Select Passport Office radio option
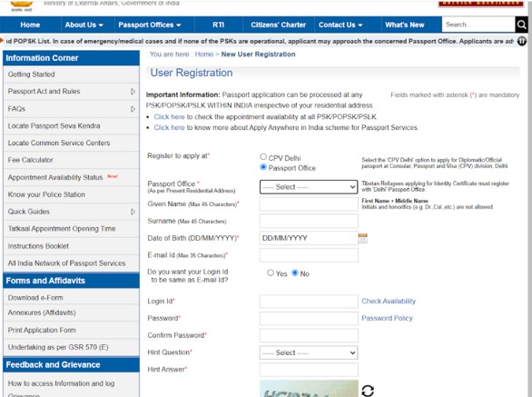The height and width of the screenshot is (397, 532). (x=263, y=167)
